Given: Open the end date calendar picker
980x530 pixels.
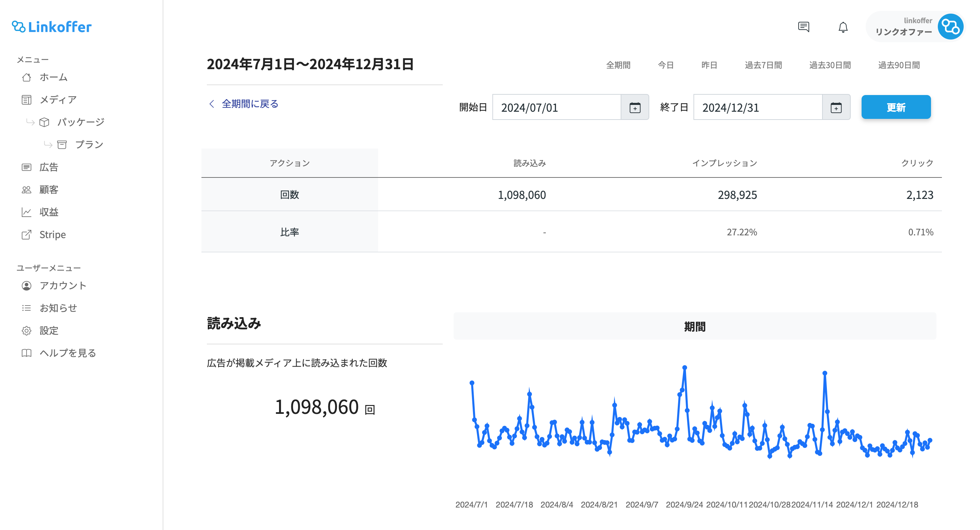Looking at the screenshot, I should 835,107.
